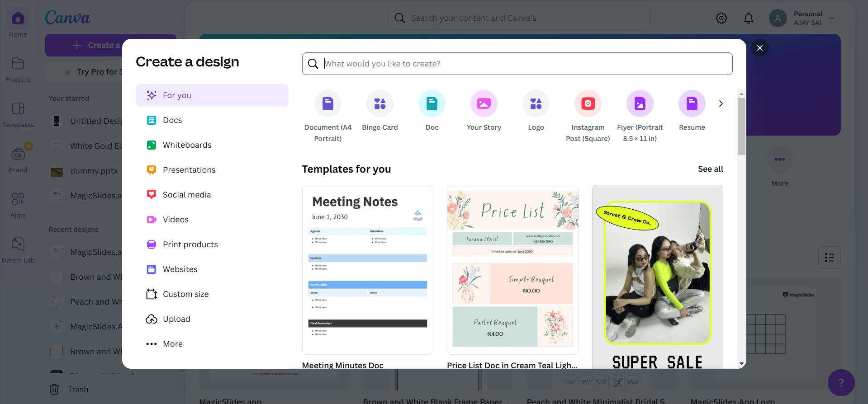
Task: Open the Meeting Notes template thumbnail
Action: pos(368,270)
